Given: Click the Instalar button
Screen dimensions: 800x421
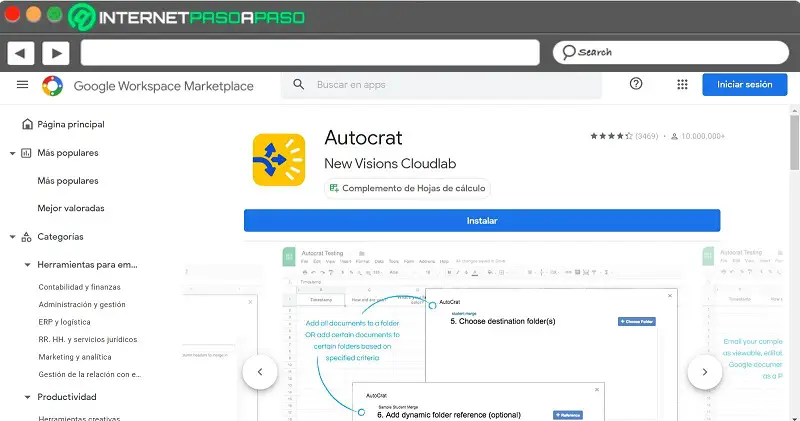Looking at the screenshot, I should coord(482,220).
